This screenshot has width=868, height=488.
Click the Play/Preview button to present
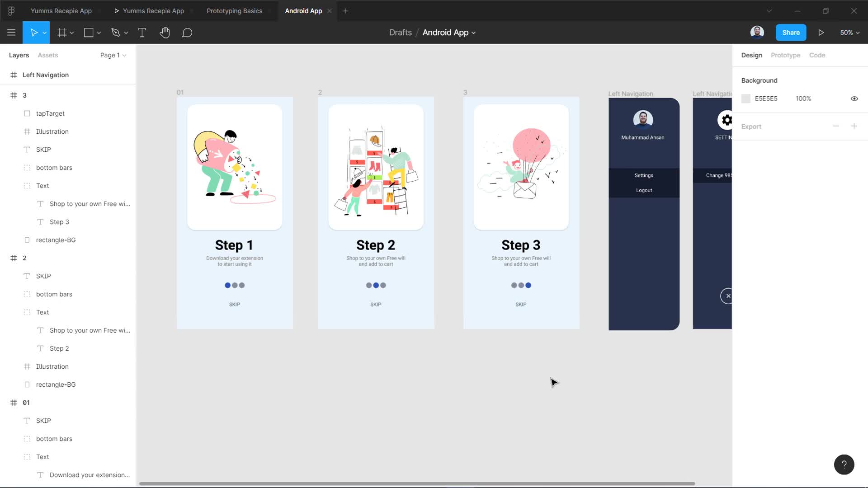[821, 32]
